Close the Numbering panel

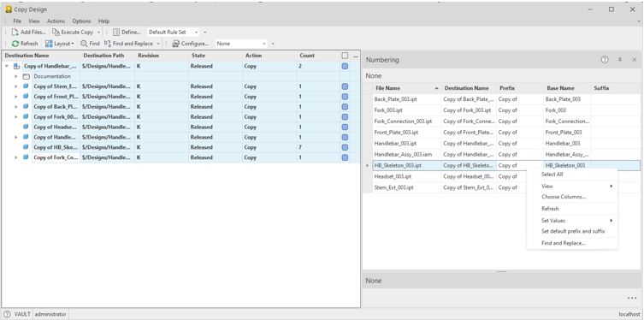click(x=634, y=60)
